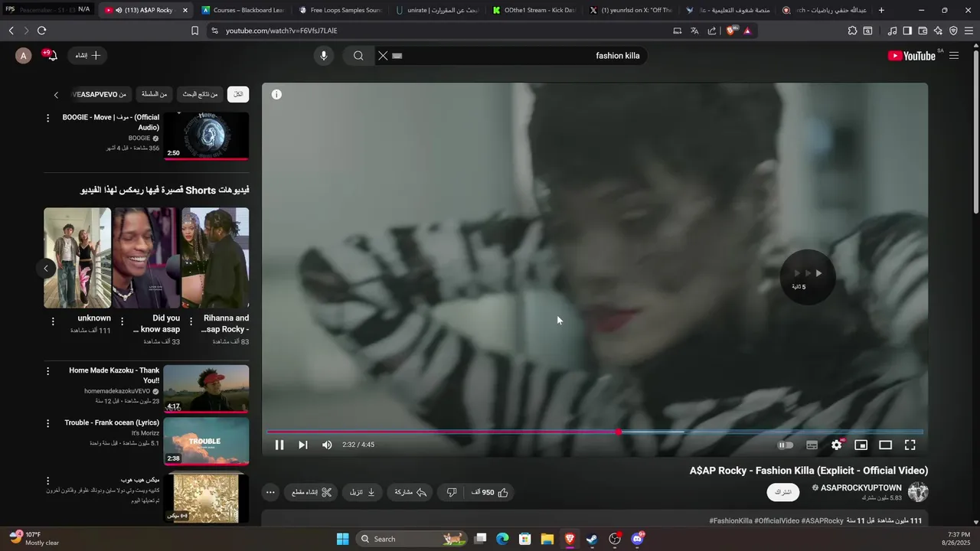Open the video info card icon
Image resolution: width=980 pixels, height=551 pixels.
point(276,94)
